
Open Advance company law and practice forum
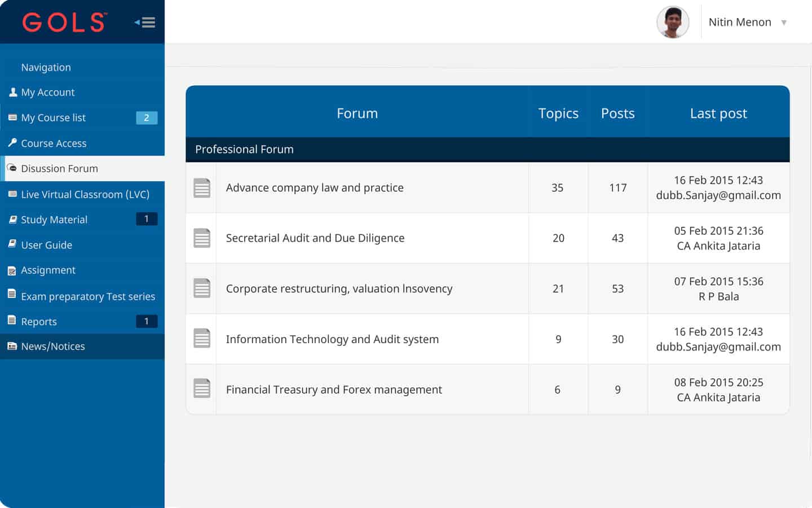[315, 187]
